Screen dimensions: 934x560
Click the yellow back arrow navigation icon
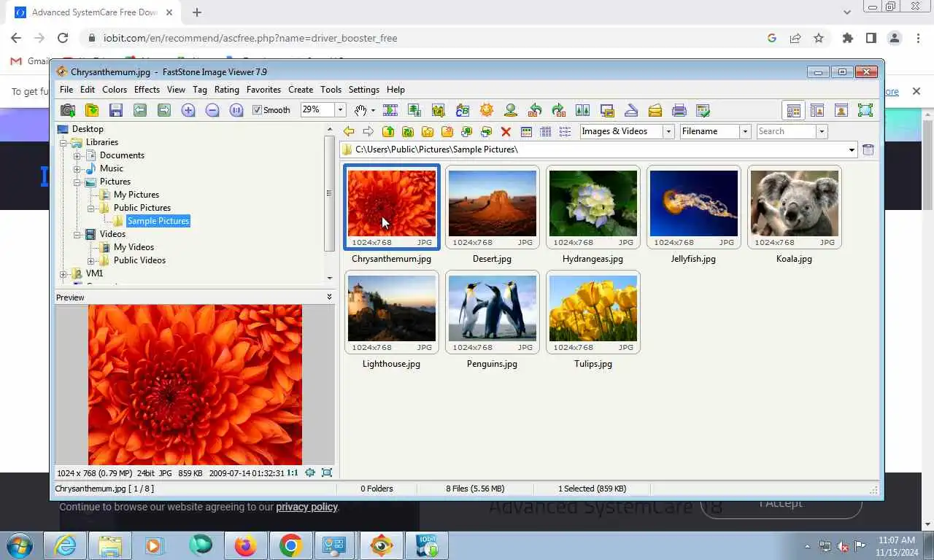pyautogui.click(x=349, y=131)
